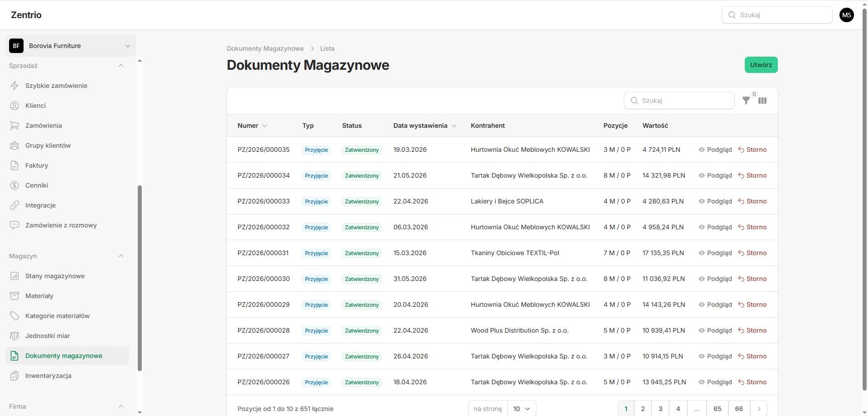This screenshot has width=868, height=416.
Task: Click the Faktury document icon
Action: 14,165
